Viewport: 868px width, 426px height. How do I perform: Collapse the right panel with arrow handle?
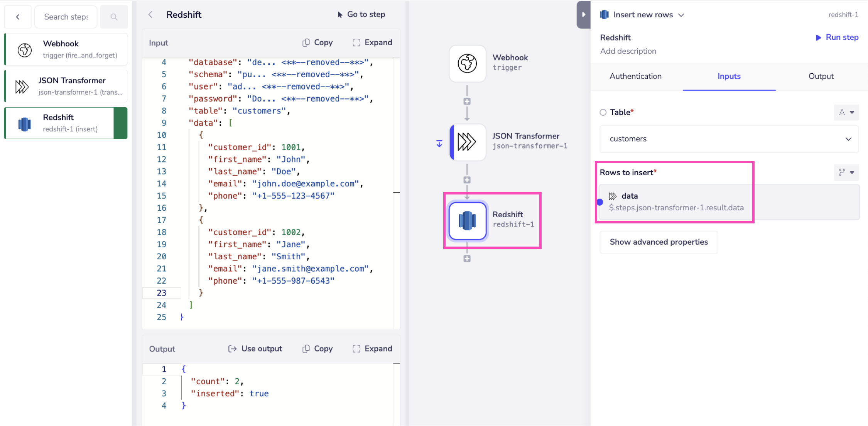click(x=583, y=15)
